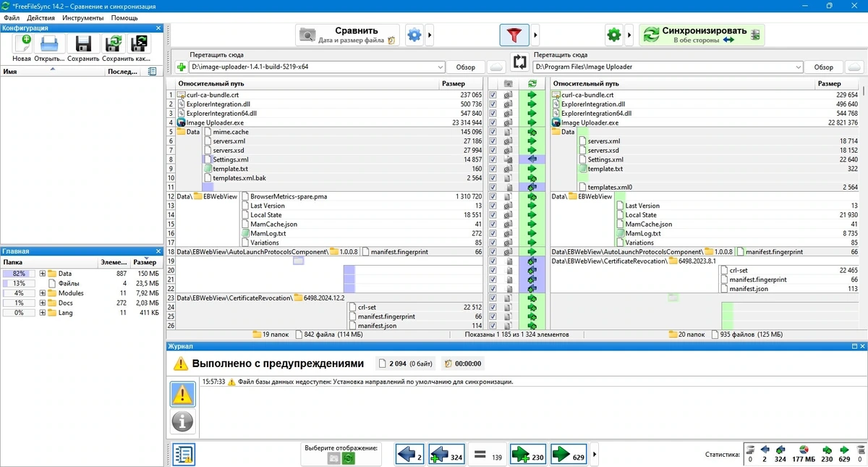Expand the Data folder tree node
Image resolution: width=868 pixels, height=467 pixels.
pyautogui.click(x=43, y=274)
